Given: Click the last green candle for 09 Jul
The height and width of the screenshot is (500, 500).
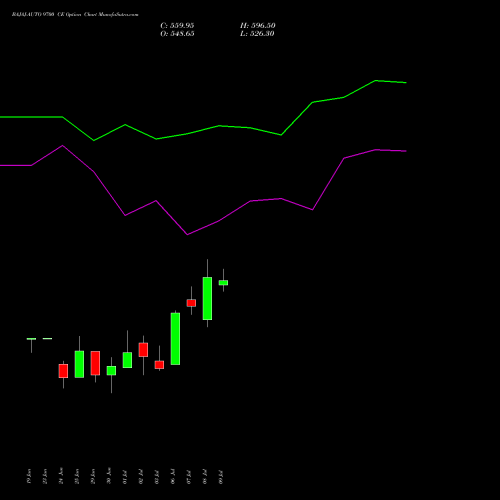Looking at the screenshot, I should pyautogui.click(x=223, y=283).
